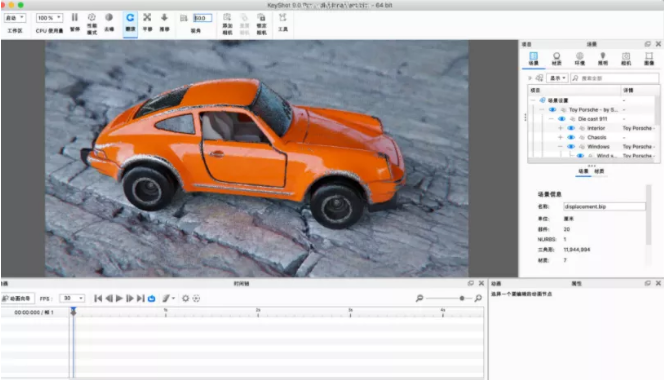Screen dimensions: 664x380
Task: Click the zoom-in magnifier on timeline
Action: point(478,298)
